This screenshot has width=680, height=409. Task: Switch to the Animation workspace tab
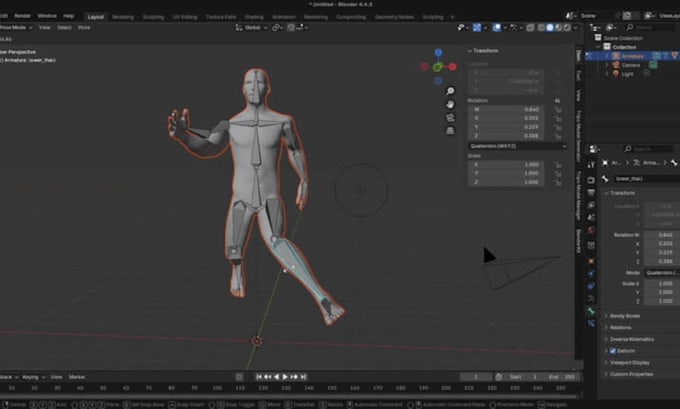(x=284, y=17)
